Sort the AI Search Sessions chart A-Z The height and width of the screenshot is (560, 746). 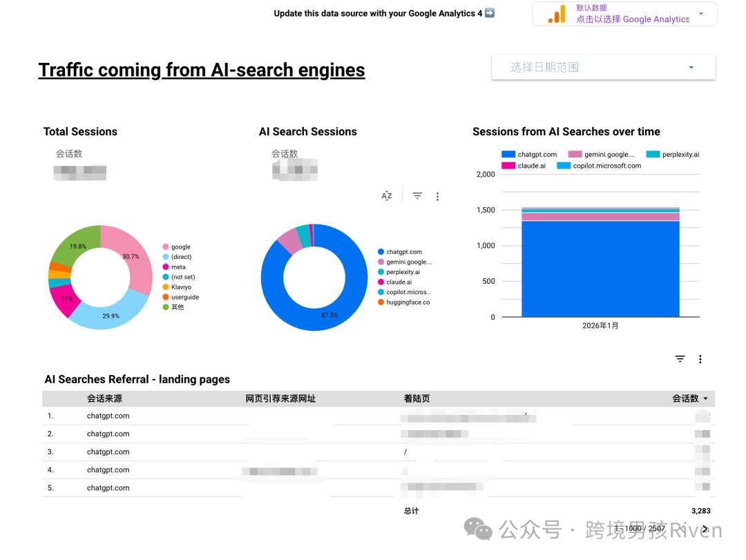[x=387, y=195]
